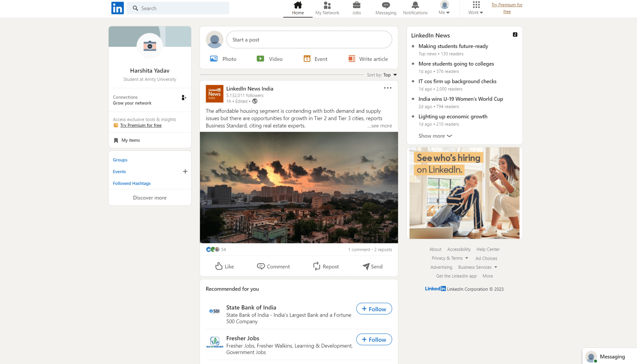Open three-dot menu on LinkedIn News post
Image resolution: width=637 pixels, height=364 pixels.
(387, 88)
